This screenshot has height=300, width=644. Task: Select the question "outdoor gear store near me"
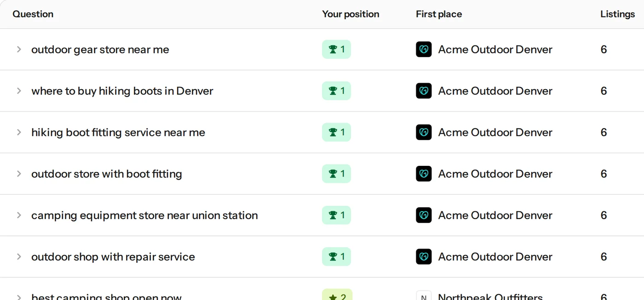100,50
